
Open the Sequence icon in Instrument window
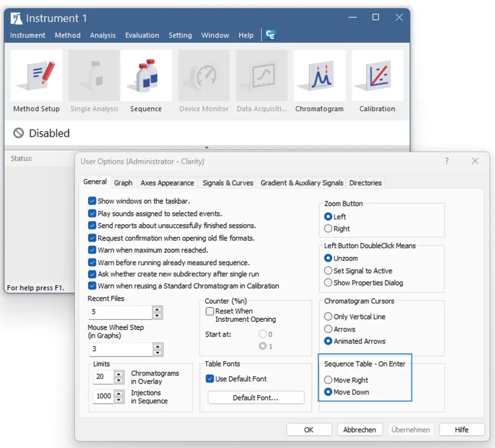coord(146,75)
